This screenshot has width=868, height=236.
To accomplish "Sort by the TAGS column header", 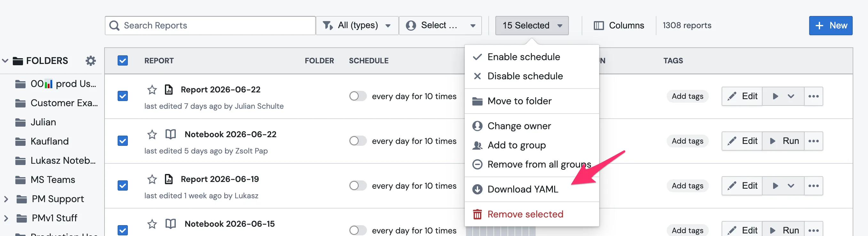I will (673, 61).
